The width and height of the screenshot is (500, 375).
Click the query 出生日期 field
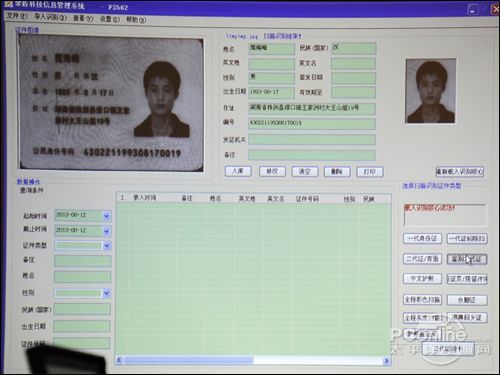pyautogui.click(x=82, y=326)
